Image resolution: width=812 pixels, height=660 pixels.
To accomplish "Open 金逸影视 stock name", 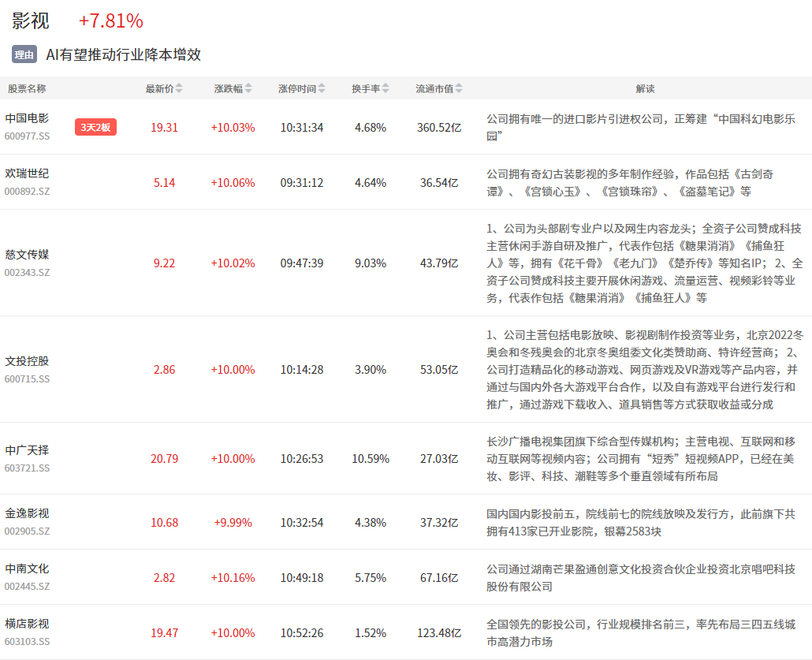I will (x=27, y=513).
